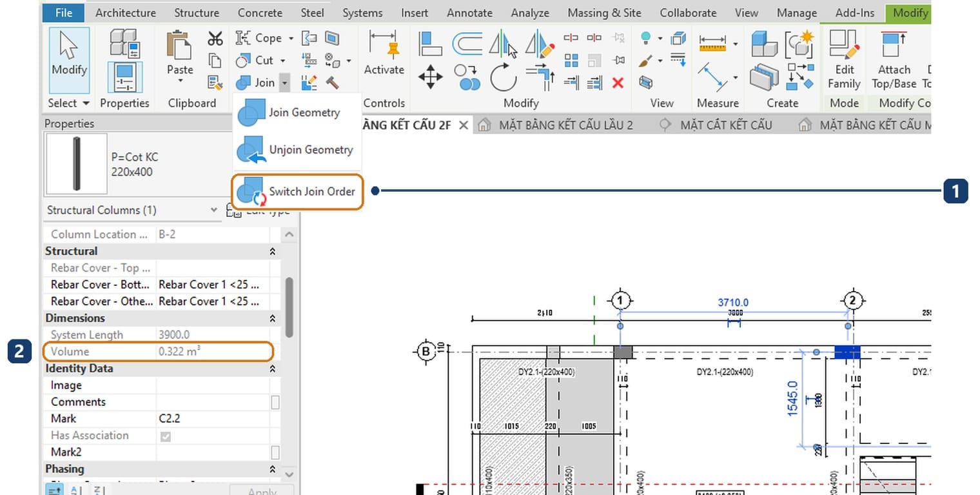
Task: Choose Unjoin Geometry from the Join menu
Action: click(x=297, y=150)
